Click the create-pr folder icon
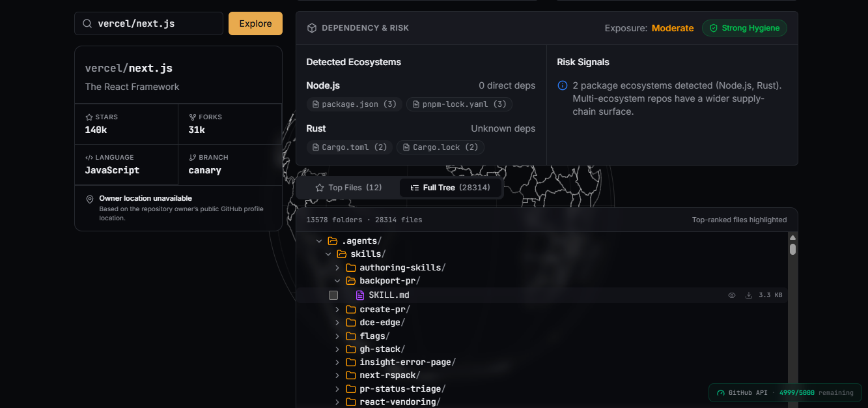Image resolution: width=868 pixels, height=408 pixels. [351, 310]
